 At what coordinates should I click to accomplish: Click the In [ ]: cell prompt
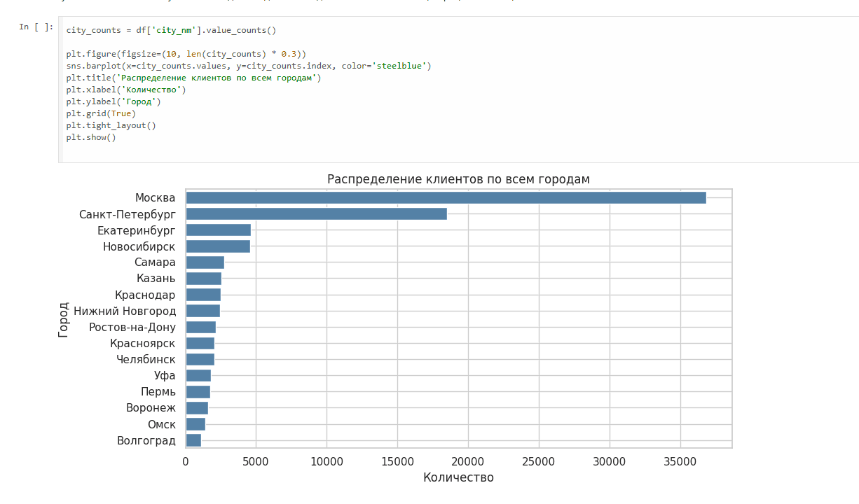[x=35, y=27]
